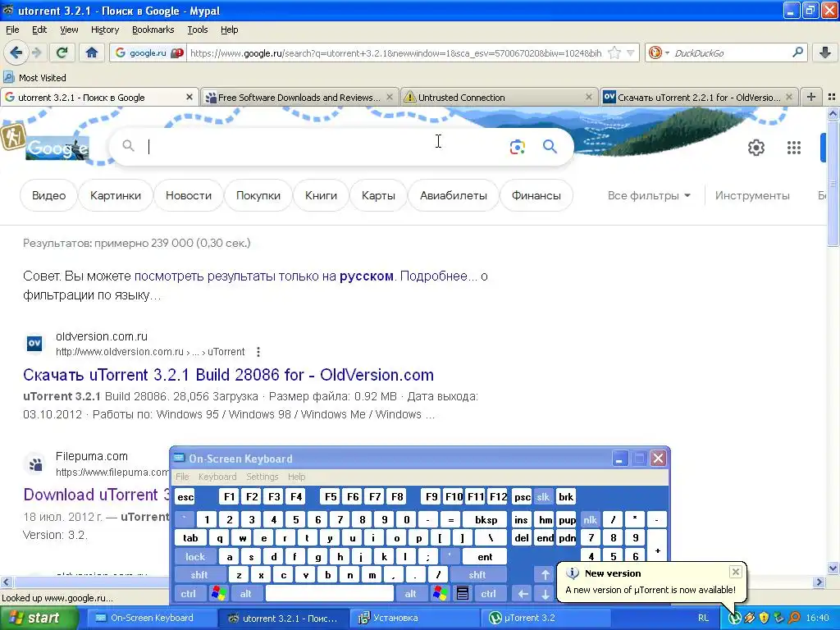Viewport: 840px width, 630px height.
Task: Open the three-dot menu beside oldversion.com.ru result
Action: [x=258, y=352]
